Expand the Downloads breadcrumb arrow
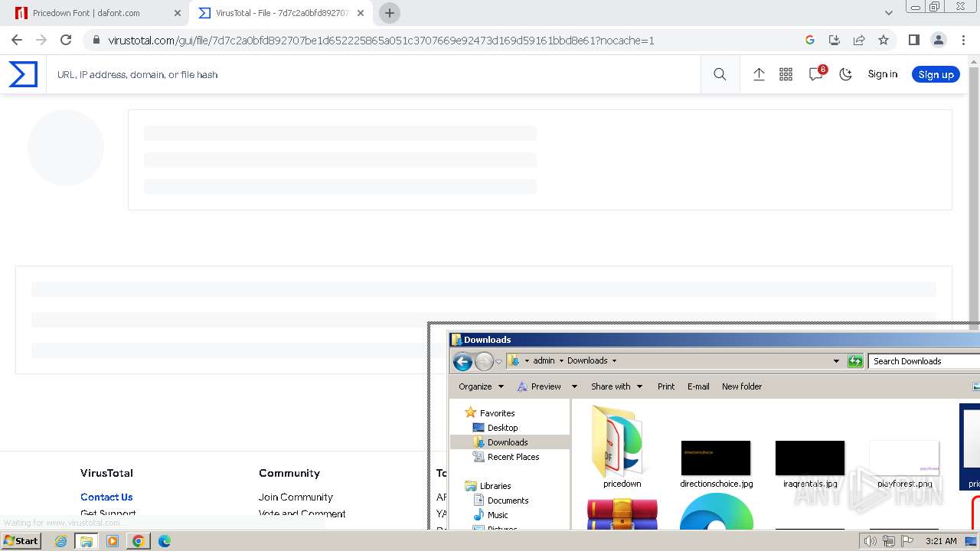 pos(614,360)
